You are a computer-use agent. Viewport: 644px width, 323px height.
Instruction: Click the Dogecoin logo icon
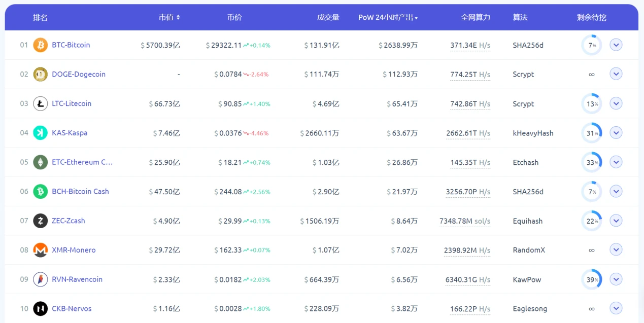coord(40,75)
